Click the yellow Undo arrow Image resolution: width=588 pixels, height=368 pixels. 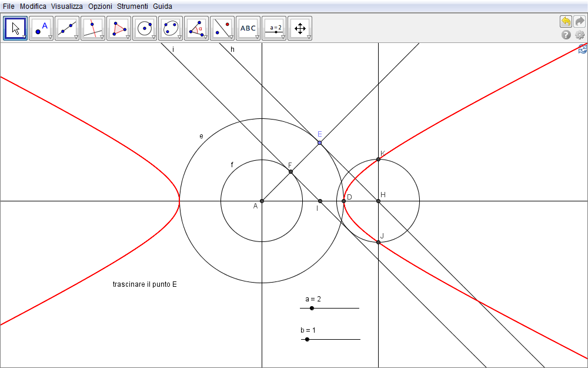click(x=566, y=22)
